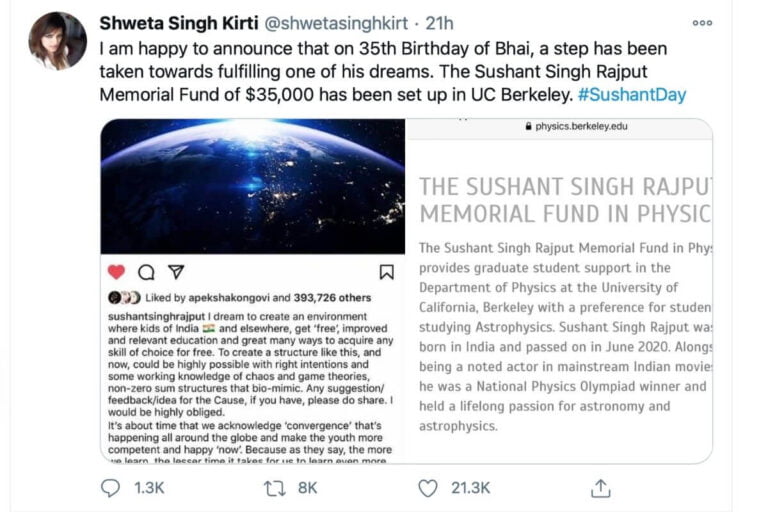Image resolution: width=768 pixels, height=512 pixels.
Task: Click the Instagram paper-plane send icon
Action: 176,272
